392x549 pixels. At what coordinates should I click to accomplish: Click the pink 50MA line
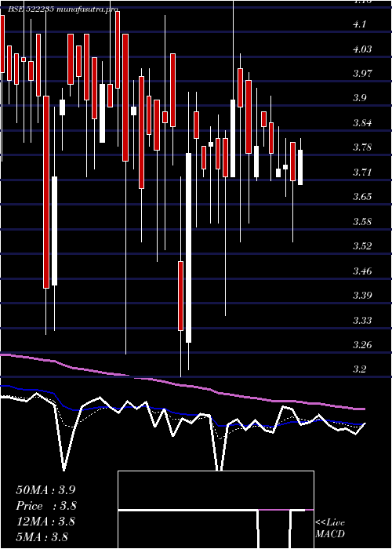182,385
